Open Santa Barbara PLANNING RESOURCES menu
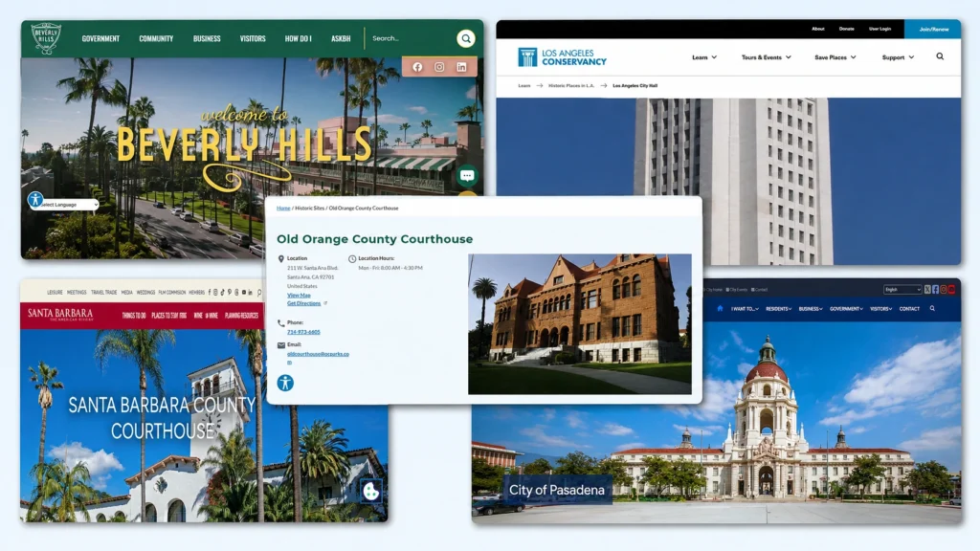Image resolution: width=980 pixels, height=551 pixels. [241, 316]
